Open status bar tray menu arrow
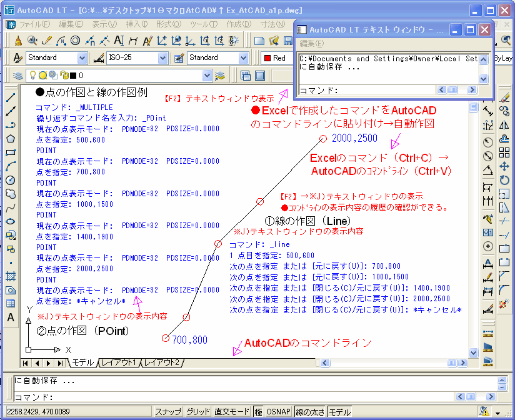The height and width of the screenshot is (420, 515). (x=498, y=413)
